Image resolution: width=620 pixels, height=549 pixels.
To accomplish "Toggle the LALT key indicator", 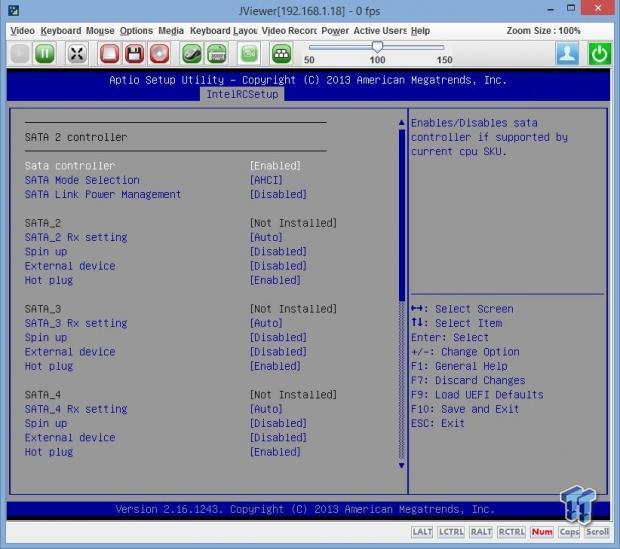I will (422, 532).
